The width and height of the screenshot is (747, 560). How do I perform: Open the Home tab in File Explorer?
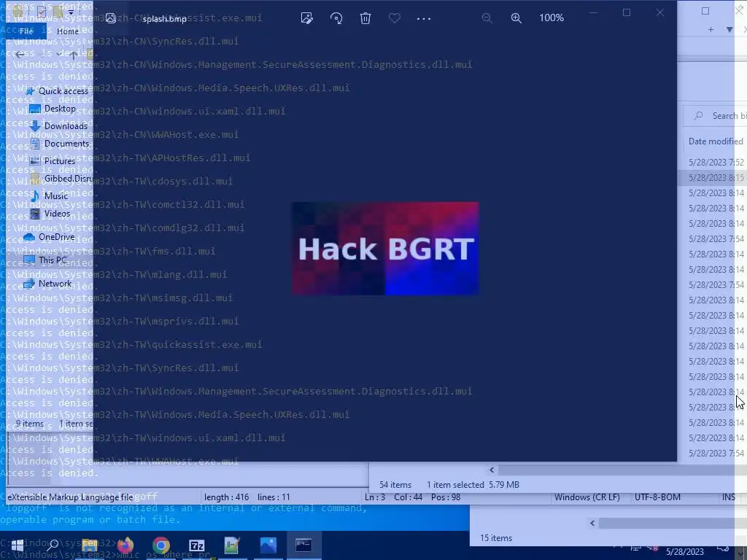[68, 31]
